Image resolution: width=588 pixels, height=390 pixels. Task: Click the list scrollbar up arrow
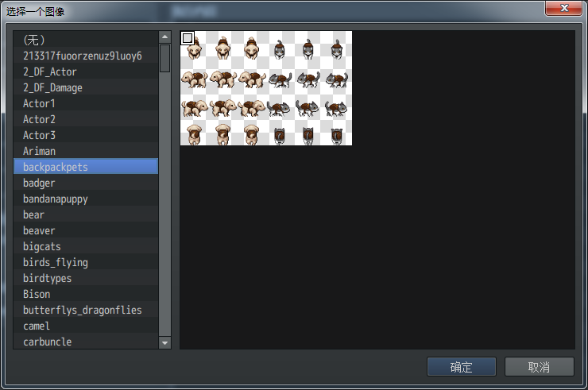pos(164,37)
